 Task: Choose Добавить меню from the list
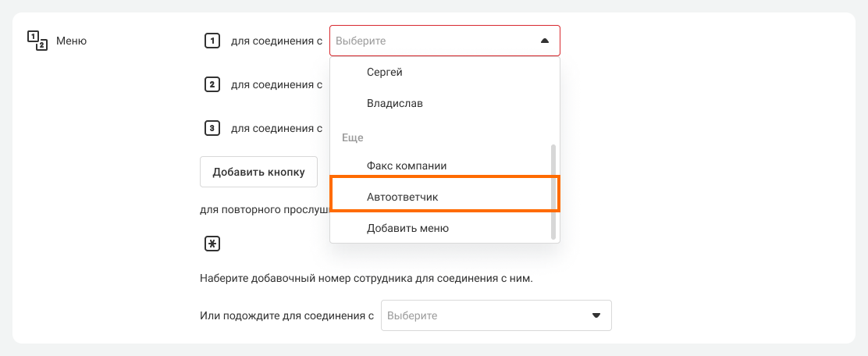pos(407,229)
